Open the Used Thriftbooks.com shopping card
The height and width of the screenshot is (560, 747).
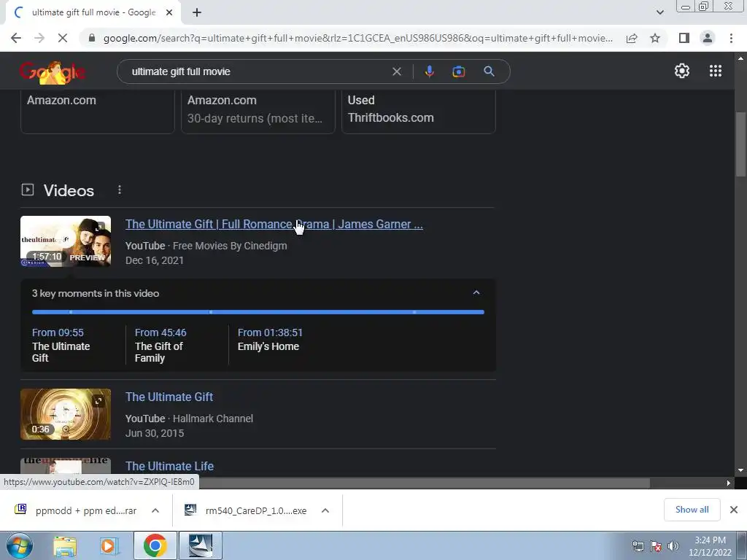tap(419, 111)
